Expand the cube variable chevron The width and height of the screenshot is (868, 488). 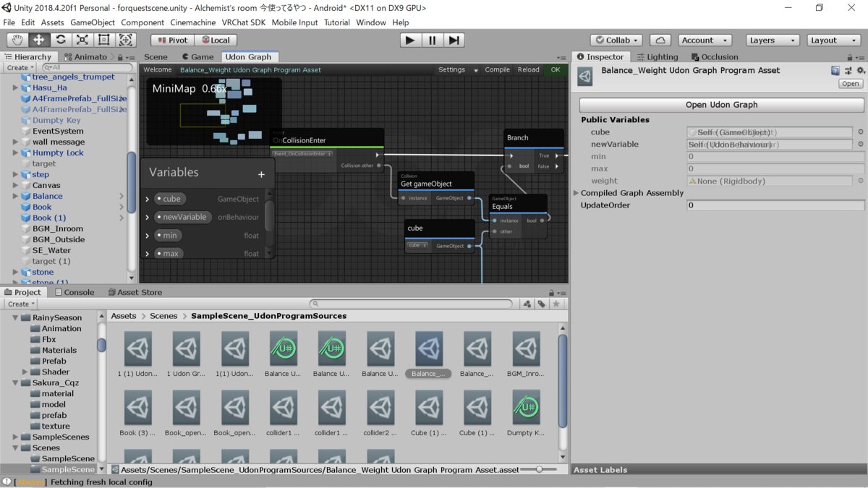click(148, 200)
